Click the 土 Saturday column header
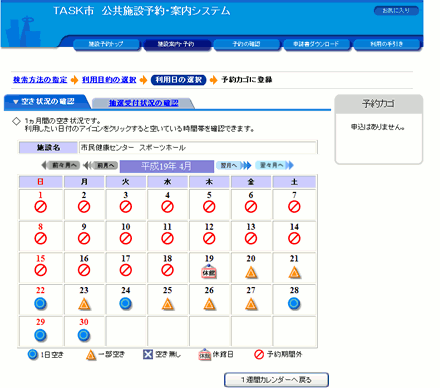440x388 pixels. pos(294,182)
